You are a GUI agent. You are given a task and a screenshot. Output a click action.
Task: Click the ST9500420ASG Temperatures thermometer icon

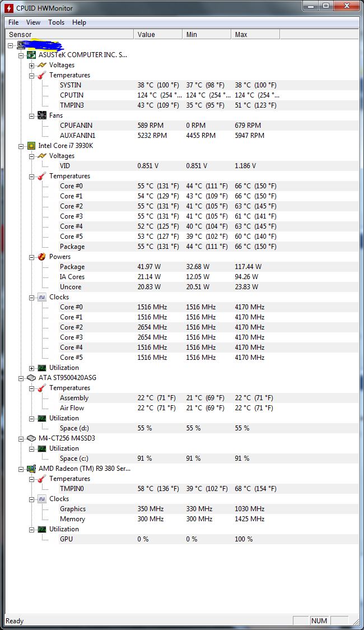click(42, 388)
